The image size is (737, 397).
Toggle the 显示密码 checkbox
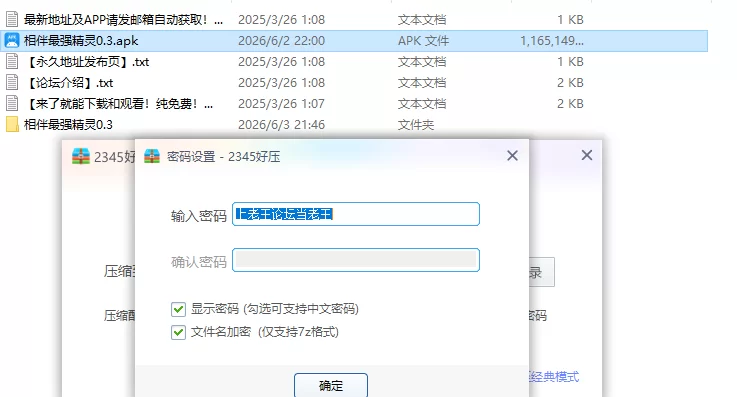pos(178,309)
